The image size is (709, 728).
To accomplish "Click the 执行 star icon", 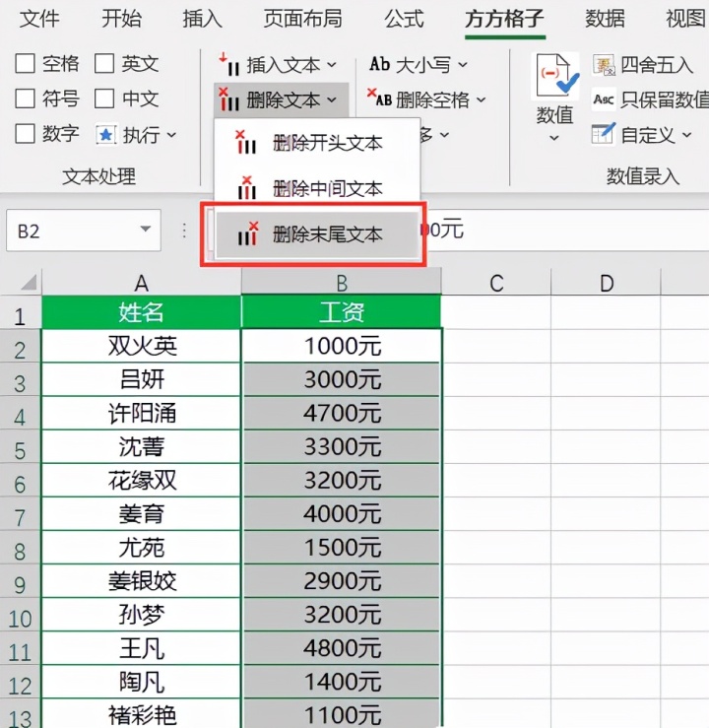I will [x=105, y=135].
